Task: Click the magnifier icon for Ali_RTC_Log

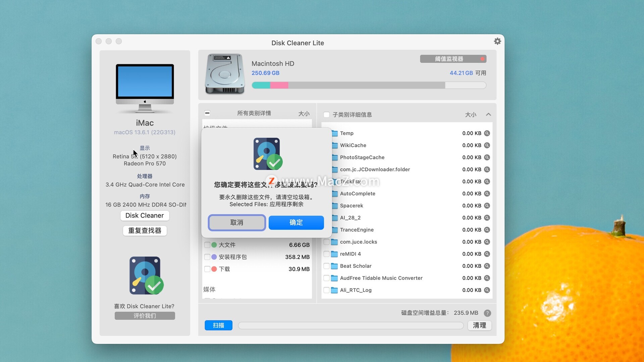Action: coord(487,290)
